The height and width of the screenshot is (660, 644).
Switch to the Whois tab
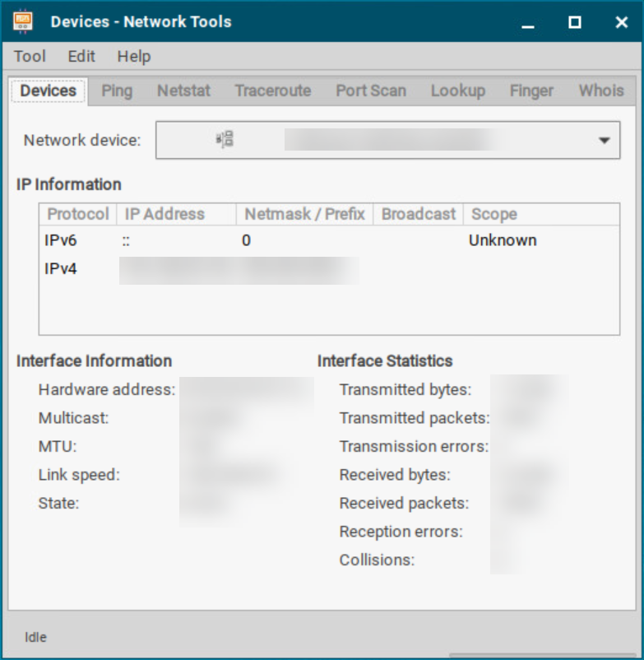[600, 91]
